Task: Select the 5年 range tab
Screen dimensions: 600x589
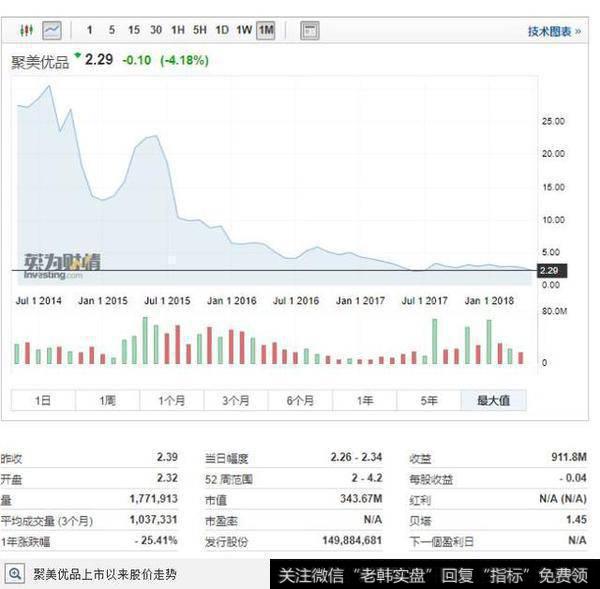Action: pos(429,400)
